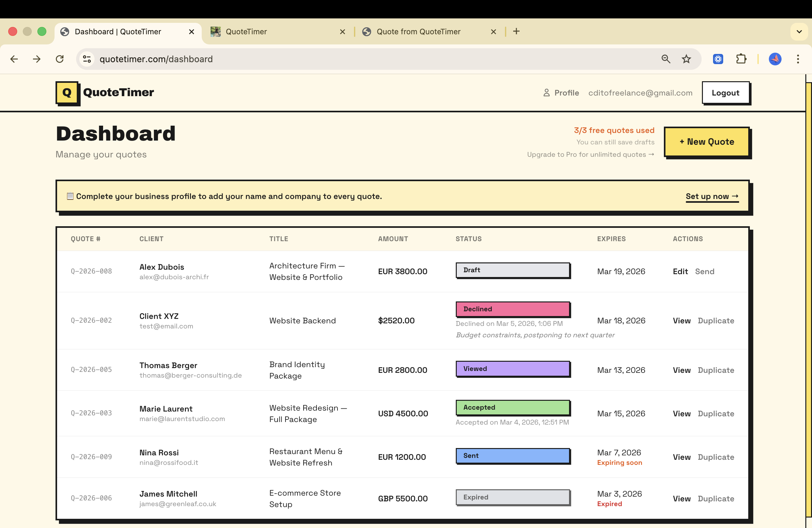Open Set up now link
Screen dimensions: 812x528
pos(712,196)
